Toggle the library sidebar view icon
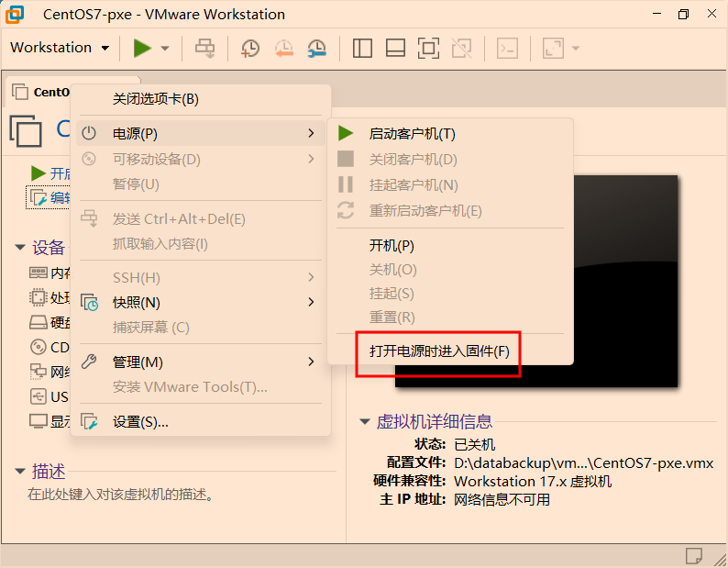 362,49
